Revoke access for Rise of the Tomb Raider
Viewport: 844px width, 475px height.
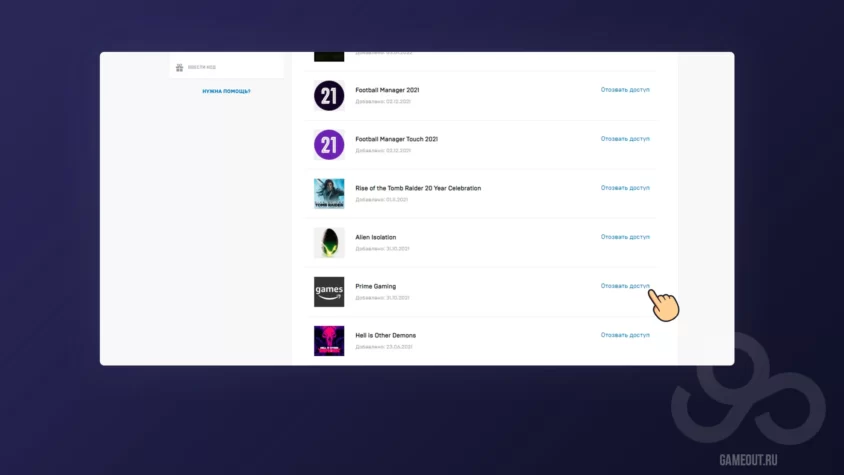tap(625, 188)
